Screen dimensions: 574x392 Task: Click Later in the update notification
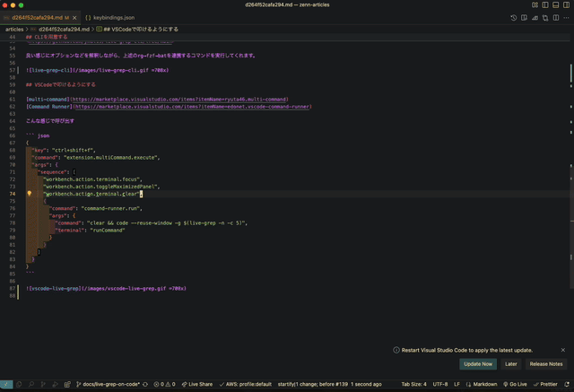tap(511, 364)
